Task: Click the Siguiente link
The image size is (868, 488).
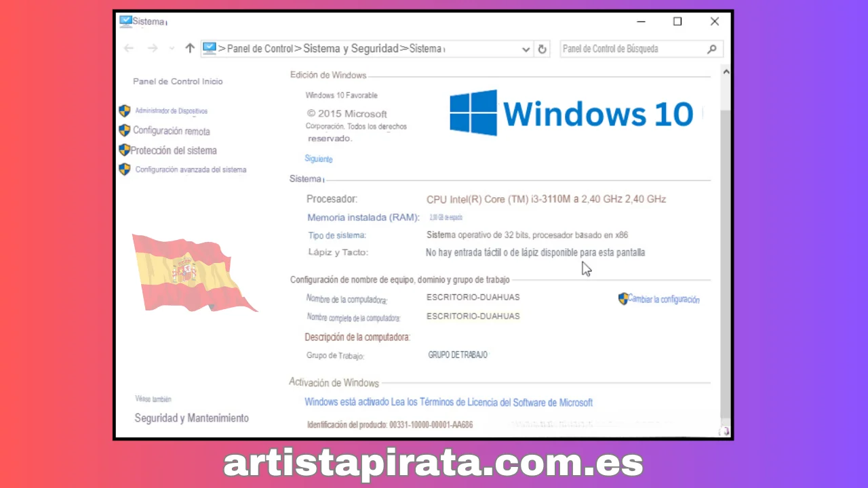Action: (x=319, y=159)
